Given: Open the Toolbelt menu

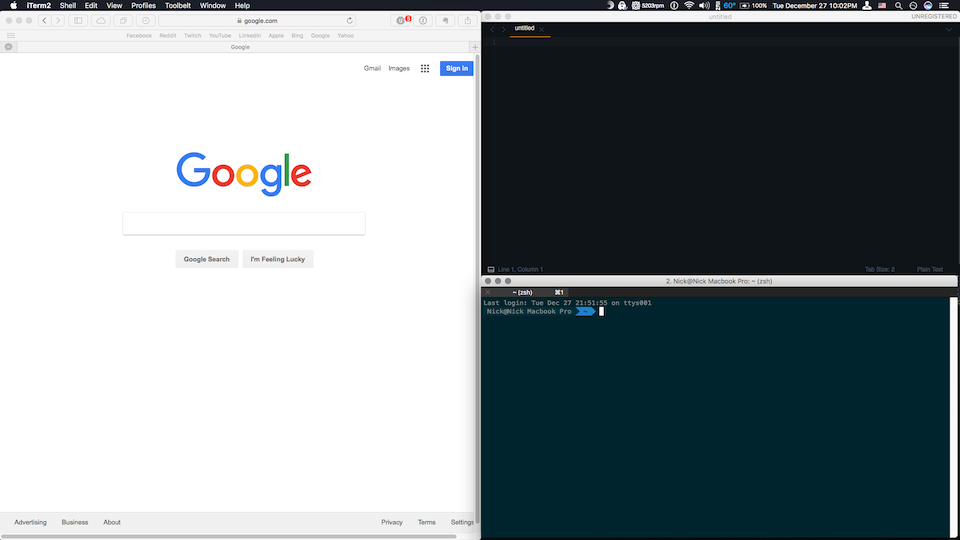Looking at the screenshot, I should 178,6.
